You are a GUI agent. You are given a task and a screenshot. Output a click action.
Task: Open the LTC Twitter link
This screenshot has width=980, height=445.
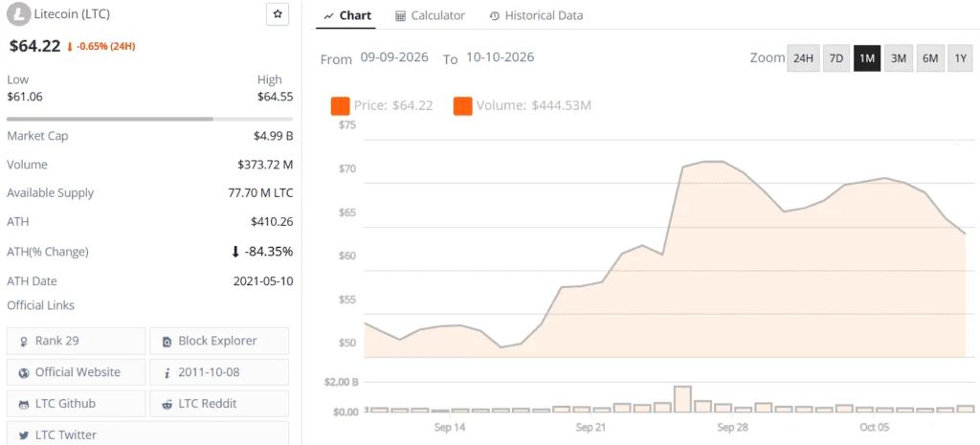pos(148,434)
